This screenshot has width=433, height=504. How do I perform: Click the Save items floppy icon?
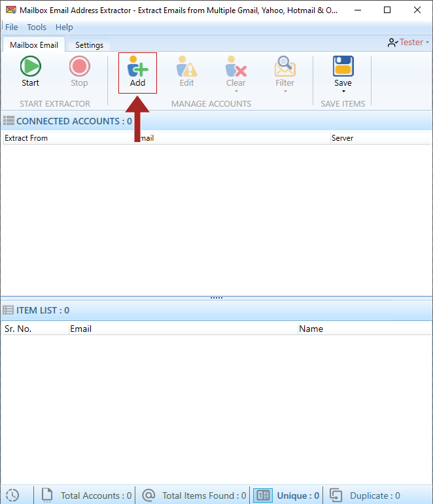click(343, 66)
